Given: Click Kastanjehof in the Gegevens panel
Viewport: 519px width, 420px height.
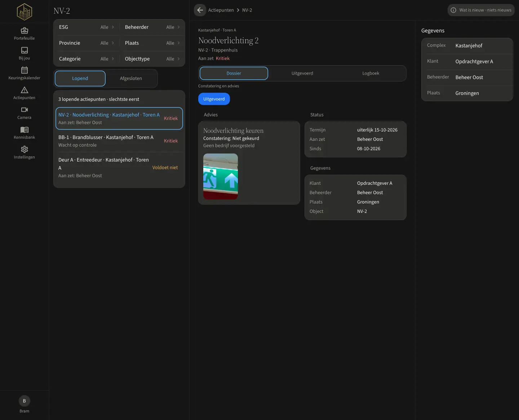Looking at the screenshot, I should pyautogui.click(x=469, y=46).
